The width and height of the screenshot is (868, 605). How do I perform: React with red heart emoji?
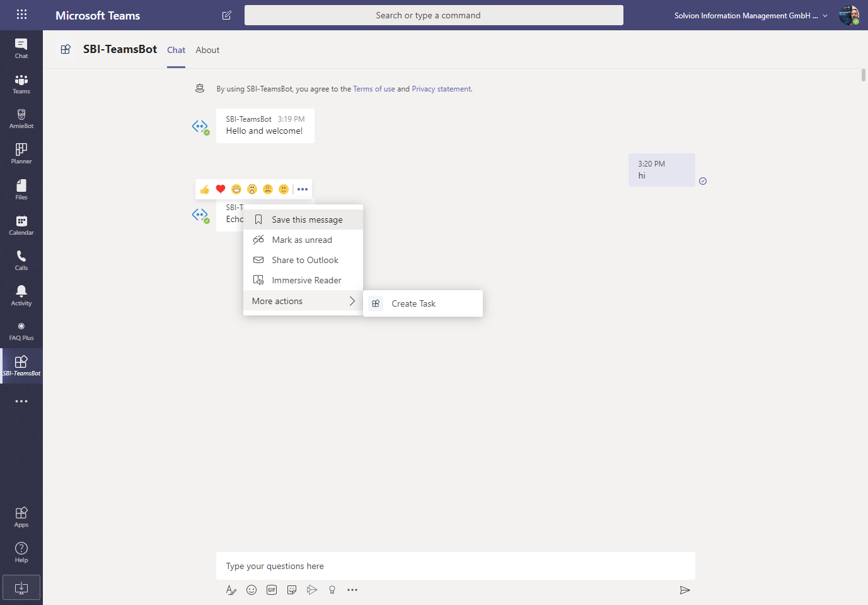click(x=221, y=189)
